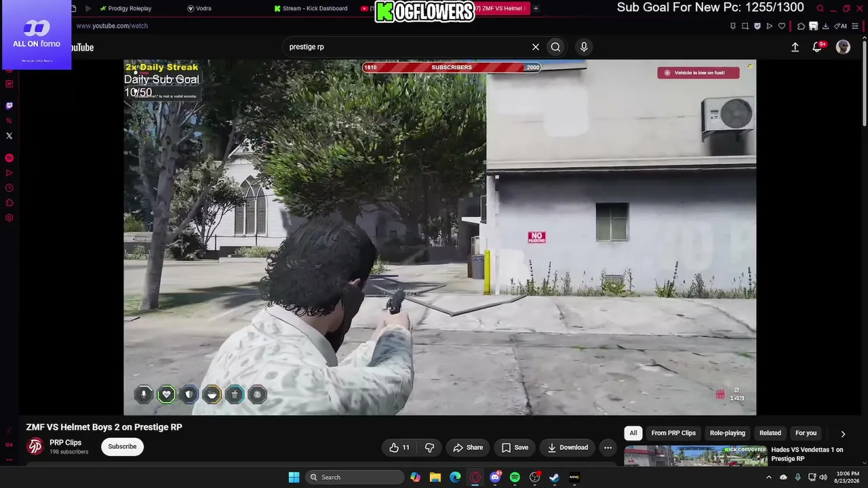Click the Windows taskbar Search box
The image size is (868, 488).
353,477
